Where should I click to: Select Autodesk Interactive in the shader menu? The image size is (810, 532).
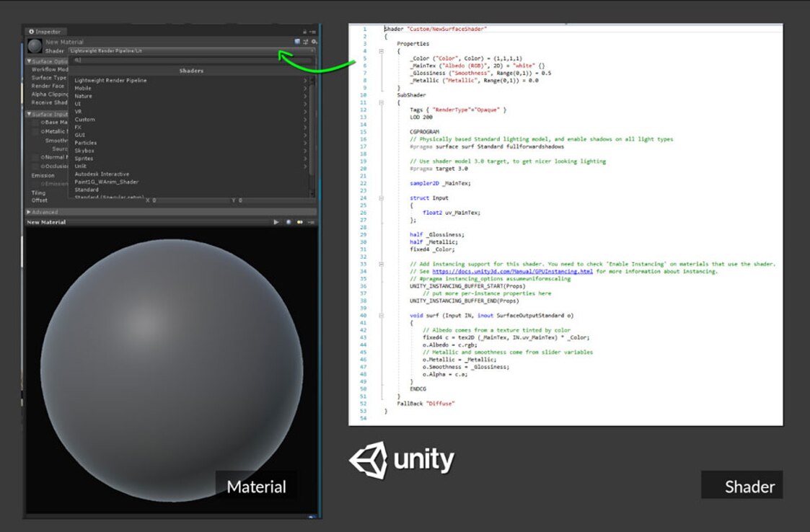101,173
